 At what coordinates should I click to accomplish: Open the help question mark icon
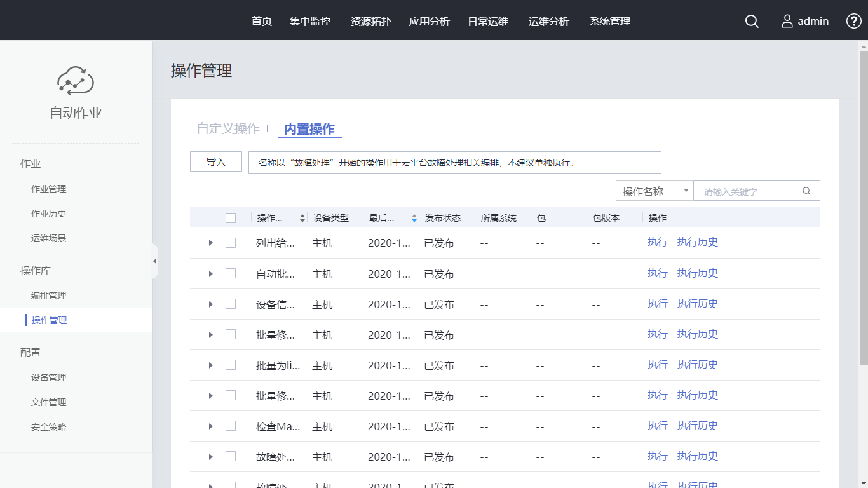tap(854, 21)
